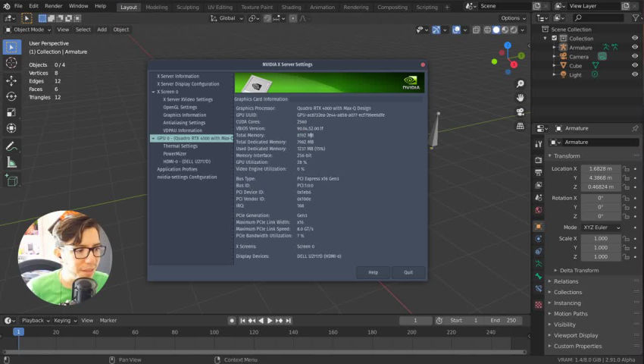
Task: Click the Blender logo menu icon
Action: [7, 6]
